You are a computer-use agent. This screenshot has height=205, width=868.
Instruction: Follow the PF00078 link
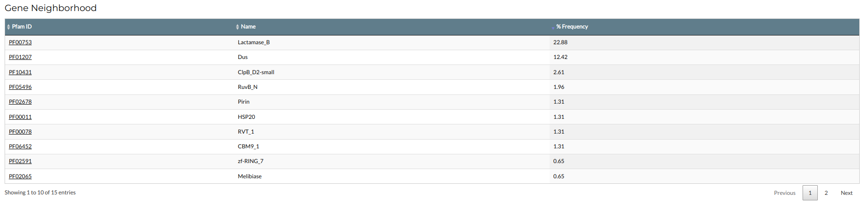click(20, 132)
